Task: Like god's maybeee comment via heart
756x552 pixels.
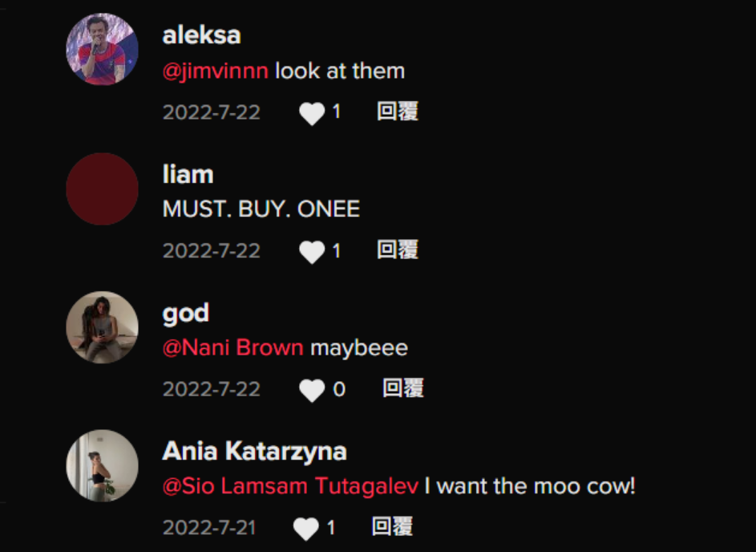Action: (x=312, y=390)
